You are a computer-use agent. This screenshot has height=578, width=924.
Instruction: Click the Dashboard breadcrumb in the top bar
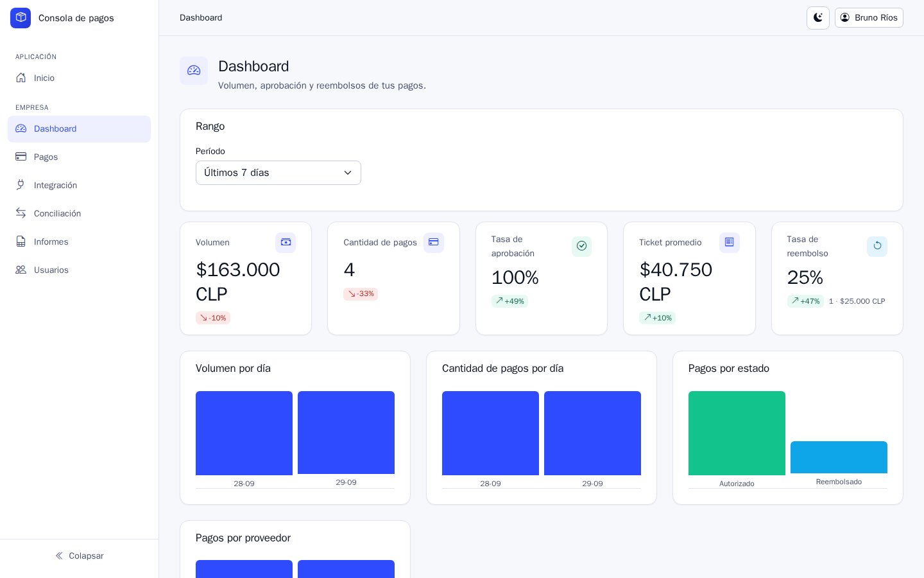201,18
